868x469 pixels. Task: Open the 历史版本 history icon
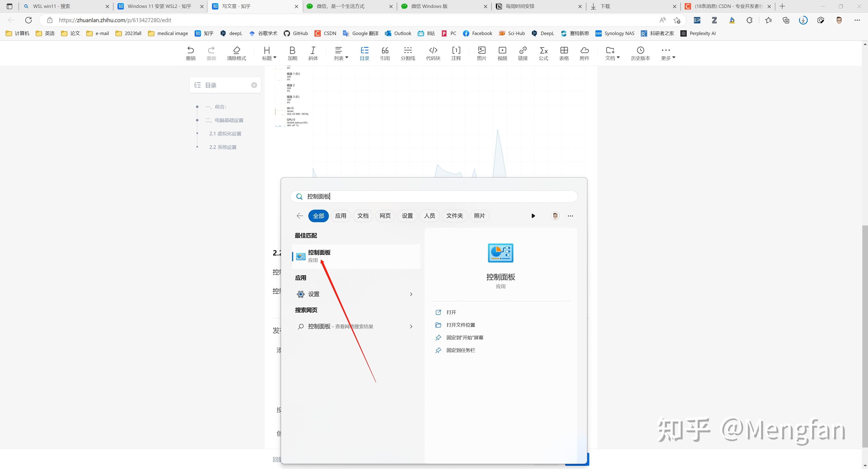640,53
